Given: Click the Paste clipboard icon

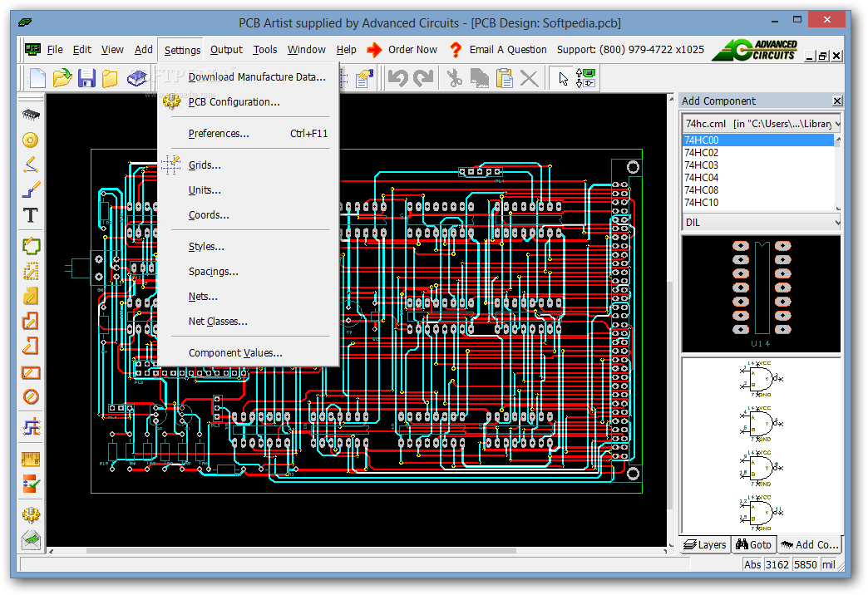Looking at the screenshot, I should (505, 78).
